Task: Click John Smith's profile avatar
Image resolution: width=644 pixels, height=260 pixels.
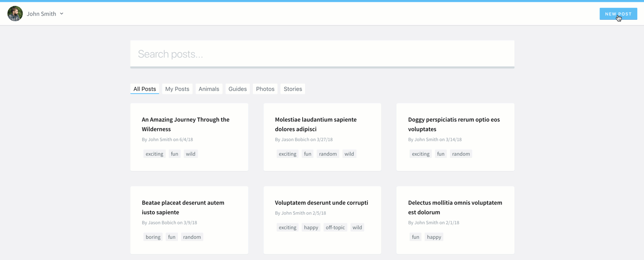Action: point(15,14)
